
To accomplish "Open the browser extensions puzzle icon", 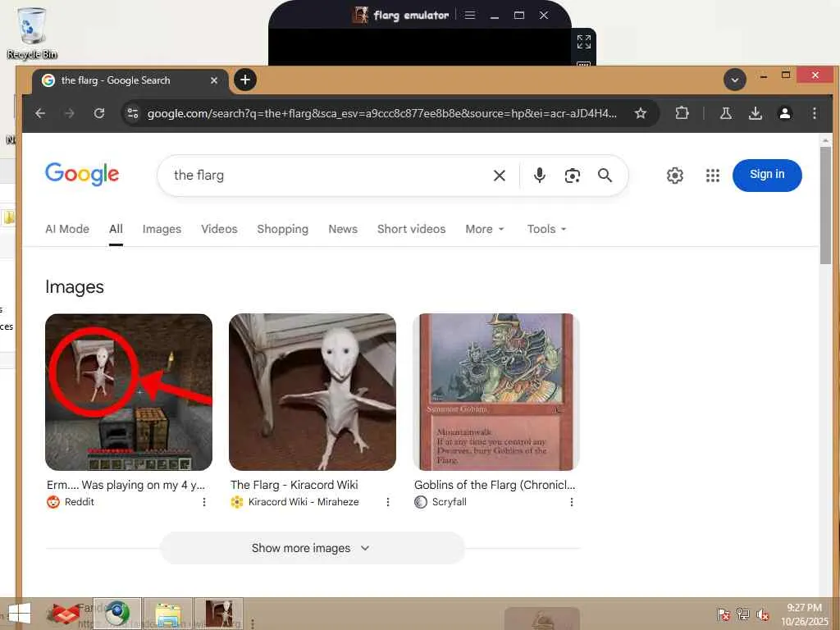I will [682, 113].
